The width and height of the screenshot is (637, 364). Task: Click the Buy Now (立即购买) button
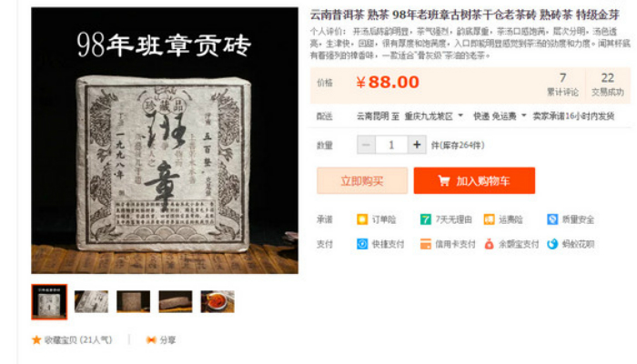[x=362, y=180]
